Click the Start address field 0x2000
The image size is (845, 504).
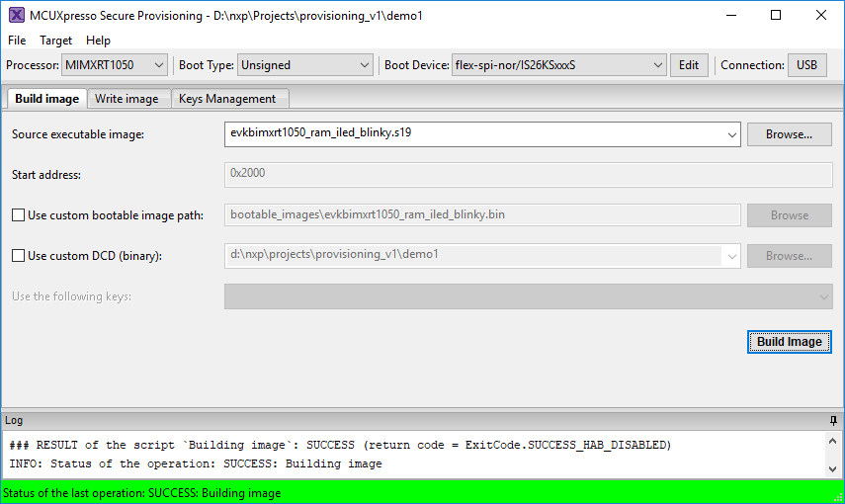528,175
